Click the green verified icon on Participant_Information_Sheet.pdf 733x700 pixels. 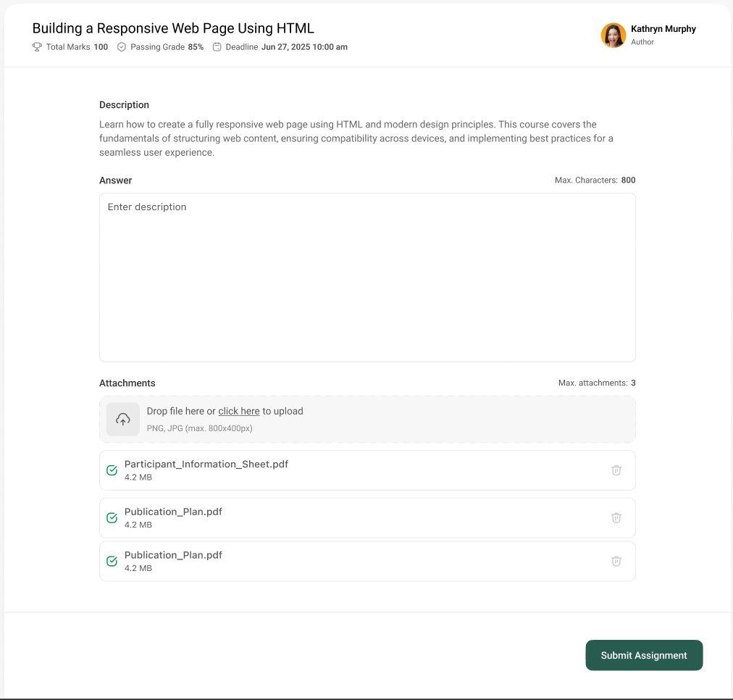tap(112, 470)
